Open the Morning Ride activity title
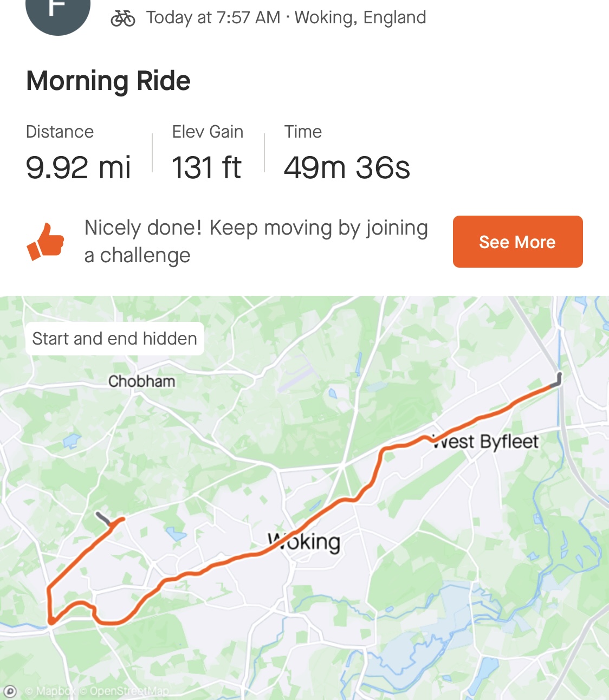The width and height of the screenshot is (609, 700). click(x=108, y=81)
